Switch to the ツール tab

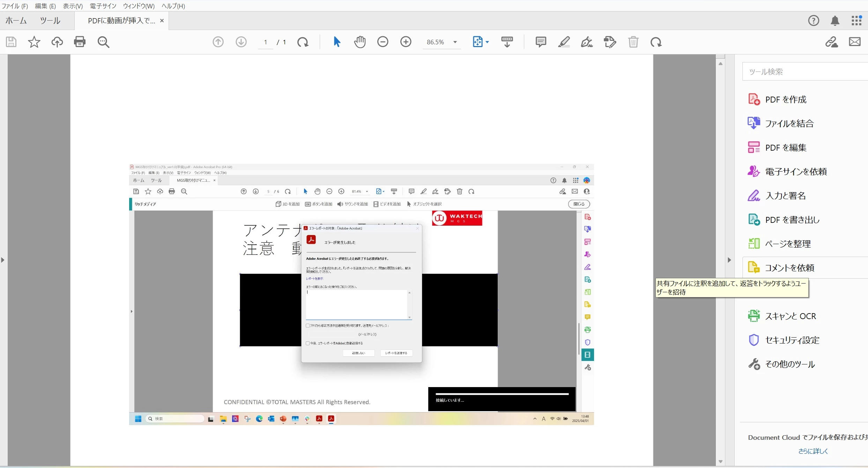coord(50,21)
